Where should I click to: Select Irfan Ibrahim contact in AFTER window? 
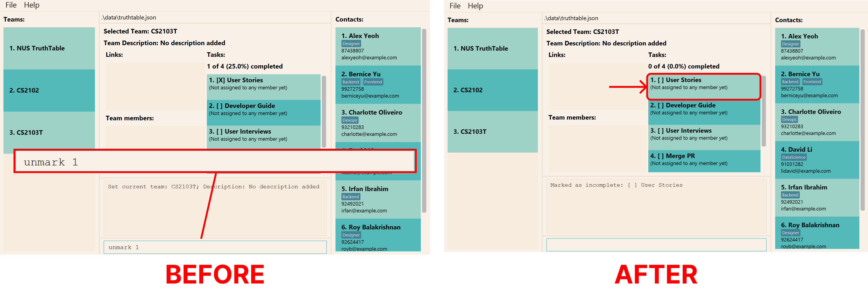pyautogui.click(x=817, y=198)
